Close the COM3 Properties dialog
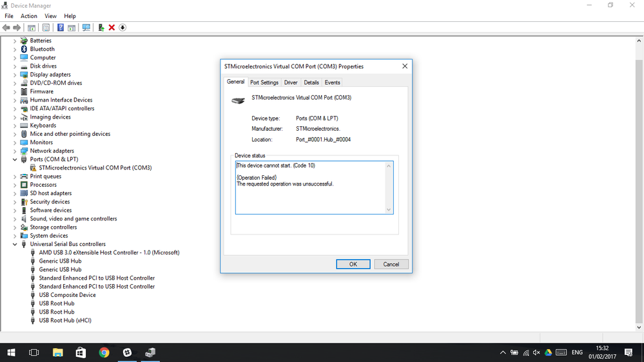Viewport: 644px width, 362px height. [x=405, y=66]
